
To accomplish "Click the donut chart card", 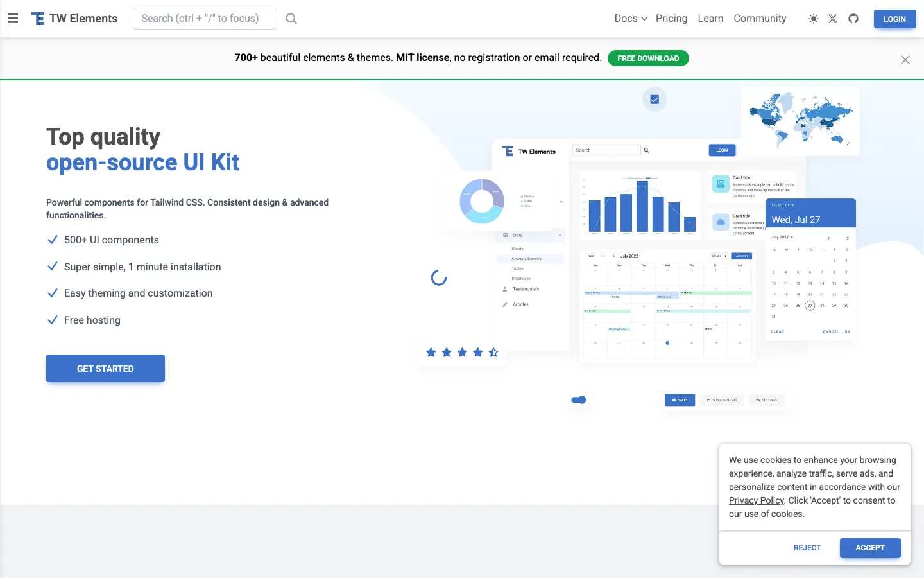I will coord(498,201).
